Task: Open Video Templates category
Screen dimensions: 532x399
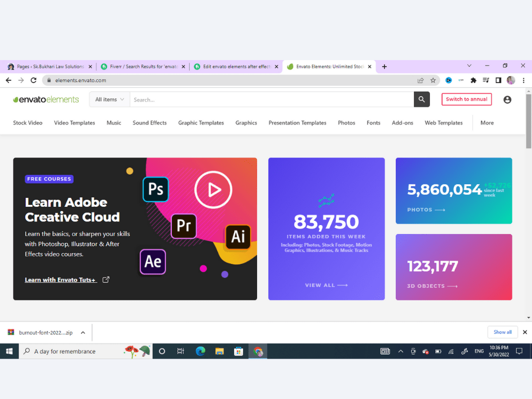Action: pyautogui.click(x=74, y=123)
